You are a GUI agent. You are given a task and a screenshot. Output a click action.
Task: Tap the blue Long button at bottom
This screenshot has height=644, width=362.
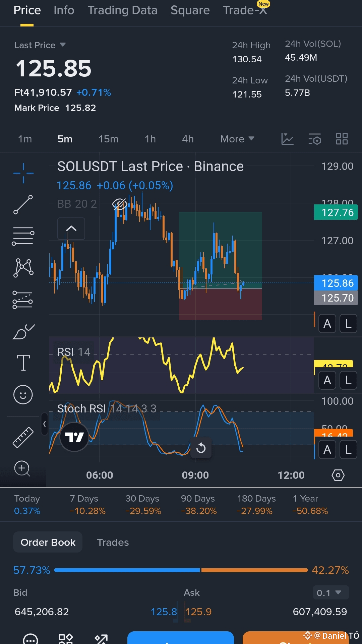pos(180,638)
